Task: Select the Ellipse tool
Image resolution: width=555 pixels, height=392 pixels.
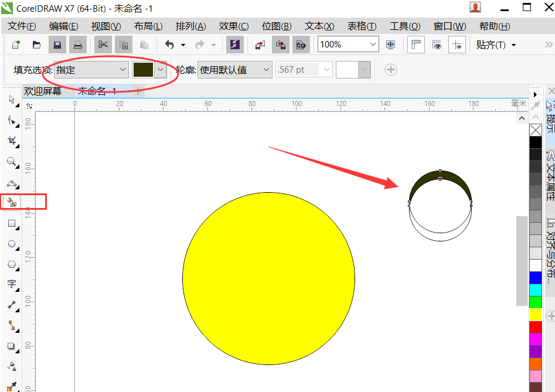Action: 12,244
